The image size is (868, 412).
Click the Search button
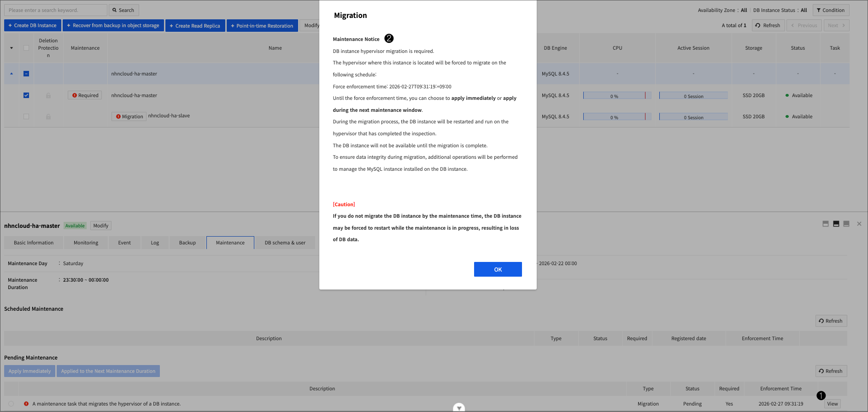tap(124, 10)
